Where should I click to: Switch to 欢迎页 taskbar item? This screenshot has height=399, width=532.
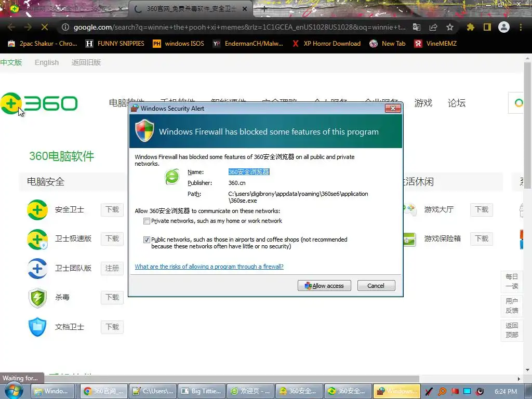[x=250, y=391]
